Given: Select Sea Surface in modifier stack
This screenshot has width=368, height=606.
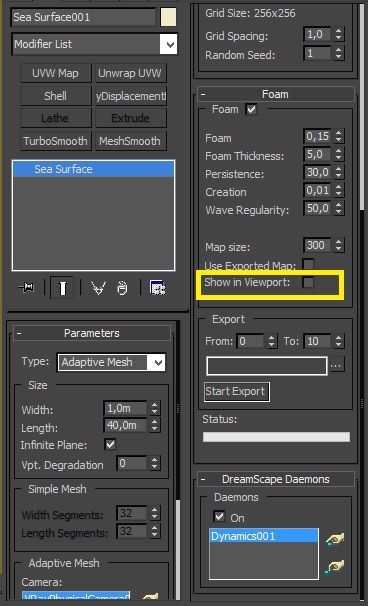Looking at the screenshot, I should tap(94, 169).
